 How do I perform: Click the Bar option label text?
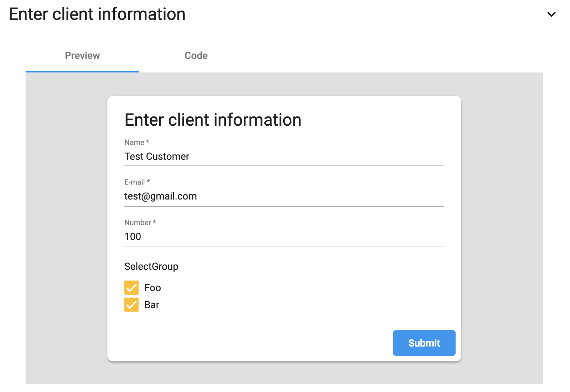click(152, 305)
